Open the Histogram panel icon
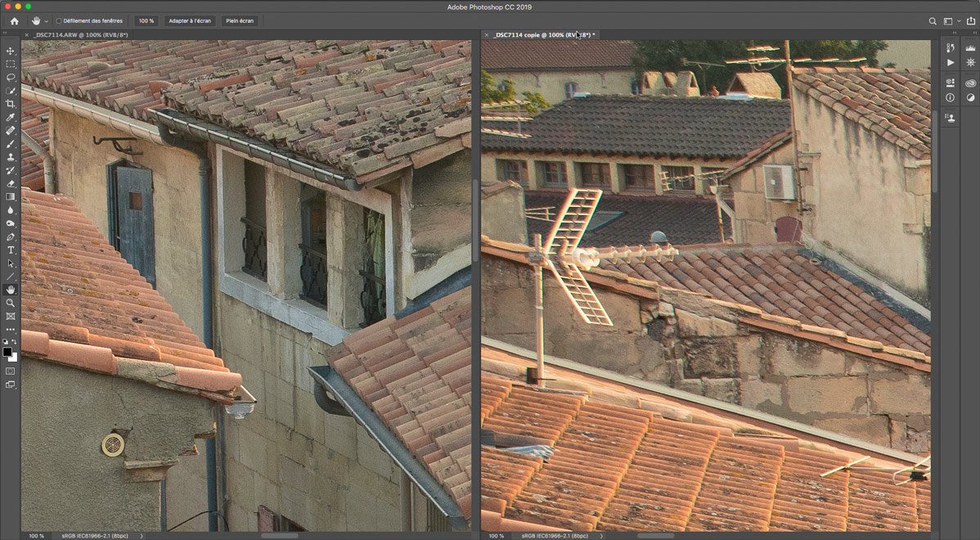This screenshot has height=540, width=980. click(x=970, y=49)
